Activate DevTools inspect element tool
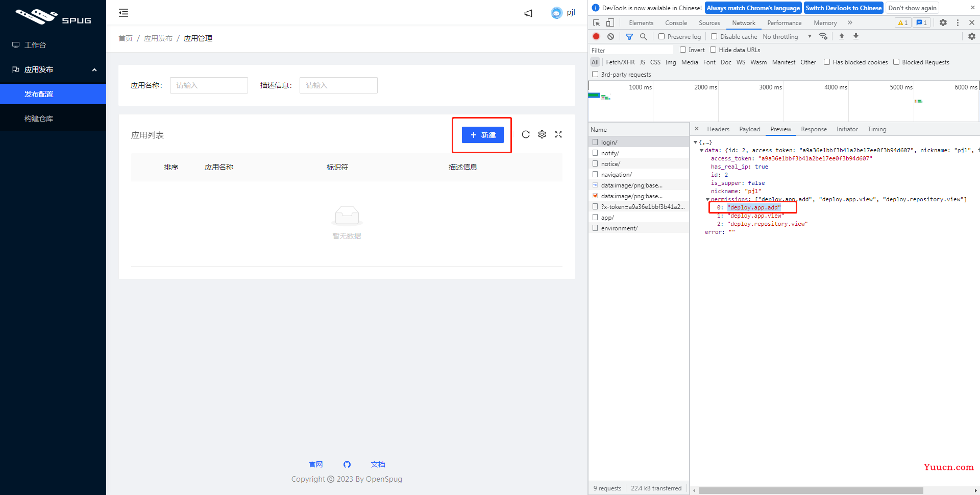The width and height of the screenshot is (980, 495). [596, 22]
